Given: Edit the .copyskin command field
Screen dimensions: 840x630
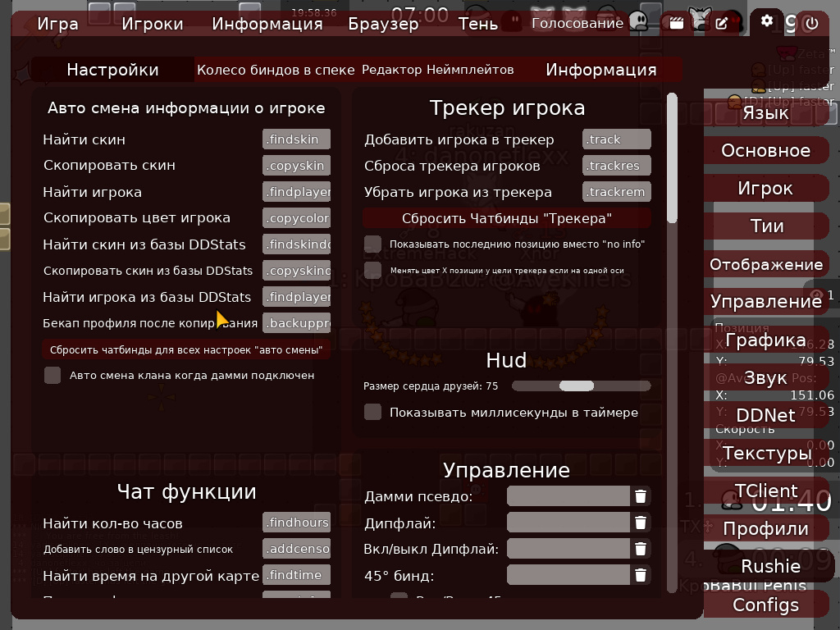Looking at the screenshot, I should [296, 166].
